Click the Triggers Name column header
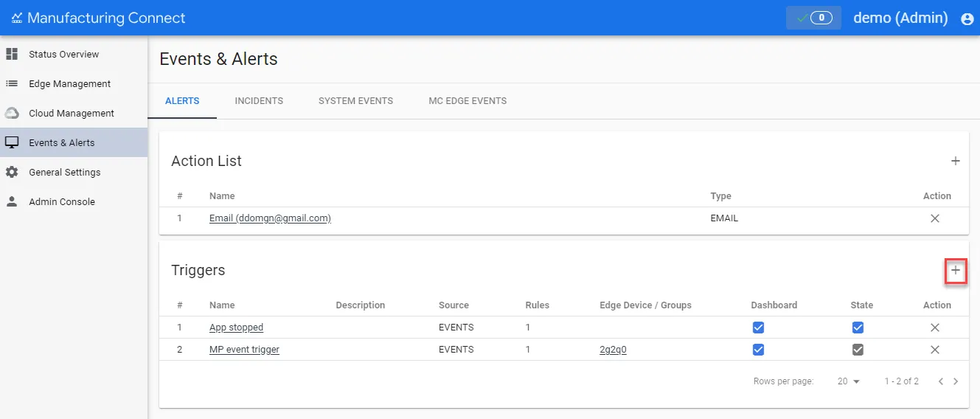The height and width of the screenshot is (419, 980). pyautogui.click(x=222, y=305)
